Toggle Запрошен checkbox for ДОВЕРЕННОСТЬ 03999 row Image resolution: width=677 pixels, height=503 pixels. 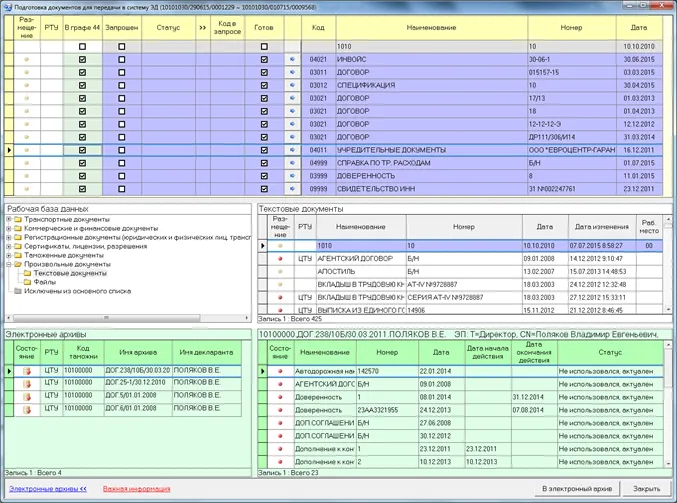coord(122,176)
